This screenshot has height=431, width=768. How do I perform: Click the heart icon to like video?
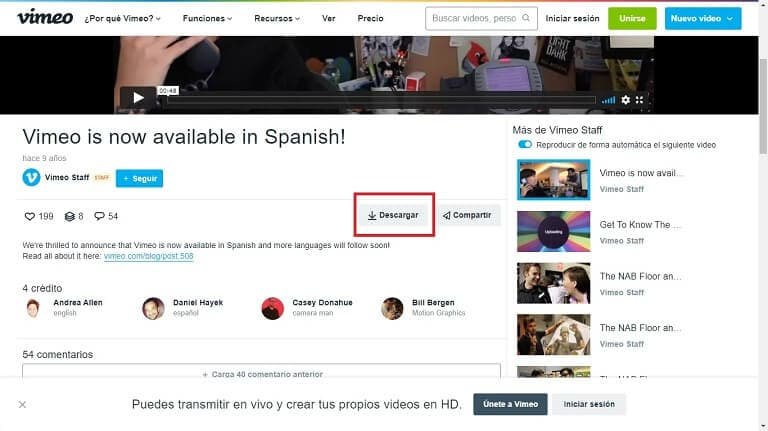coord(29,216)
